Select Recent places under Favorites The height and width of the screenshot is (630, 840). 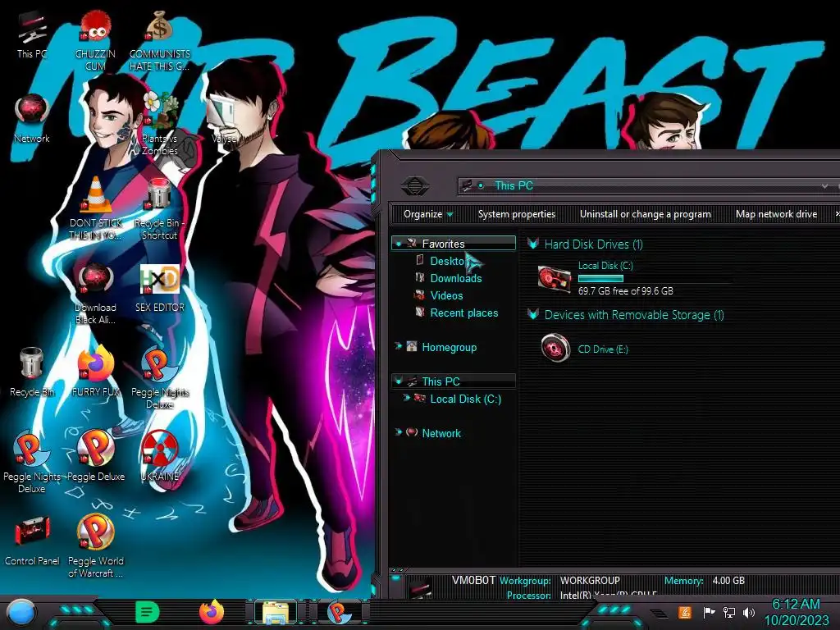click(x=464, y=313)
